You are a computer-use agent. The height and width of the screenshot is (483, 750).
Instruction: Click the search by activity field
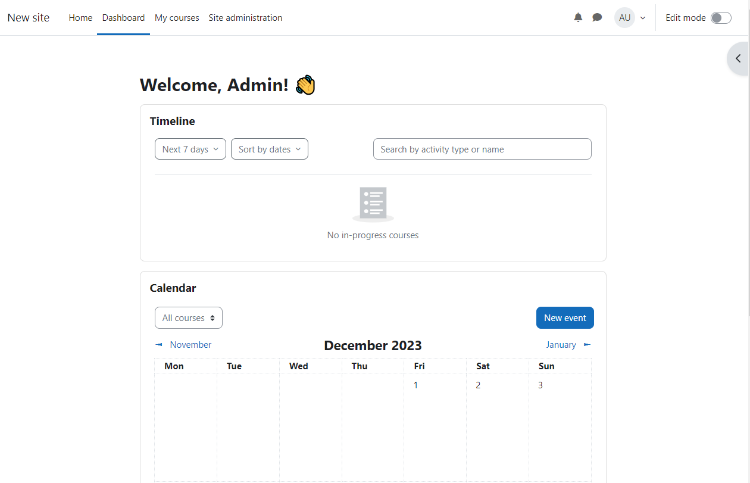(x=482, y=149)
